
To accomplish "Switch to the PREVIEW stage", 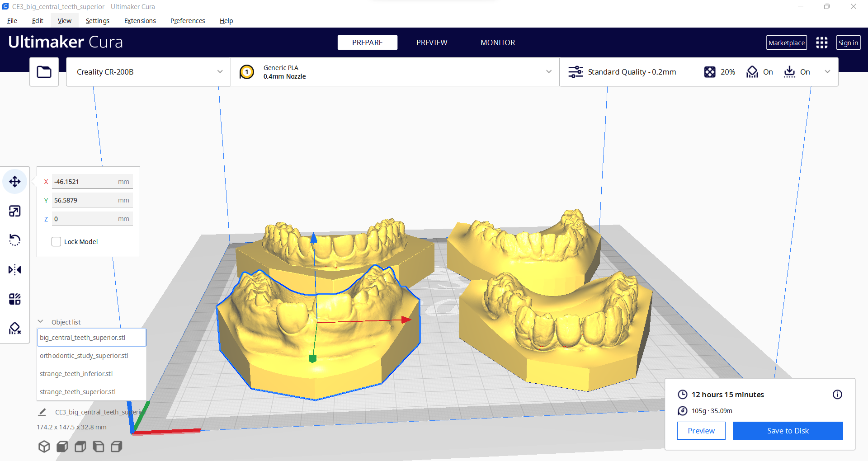I will (x=432, y=42).
